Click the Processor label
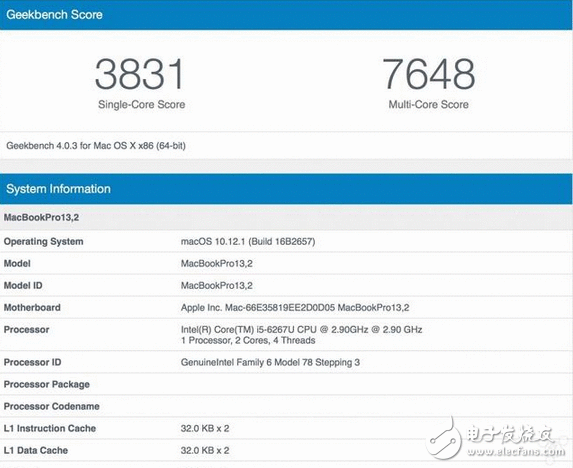573x468 pixels. tap(26, 330)
